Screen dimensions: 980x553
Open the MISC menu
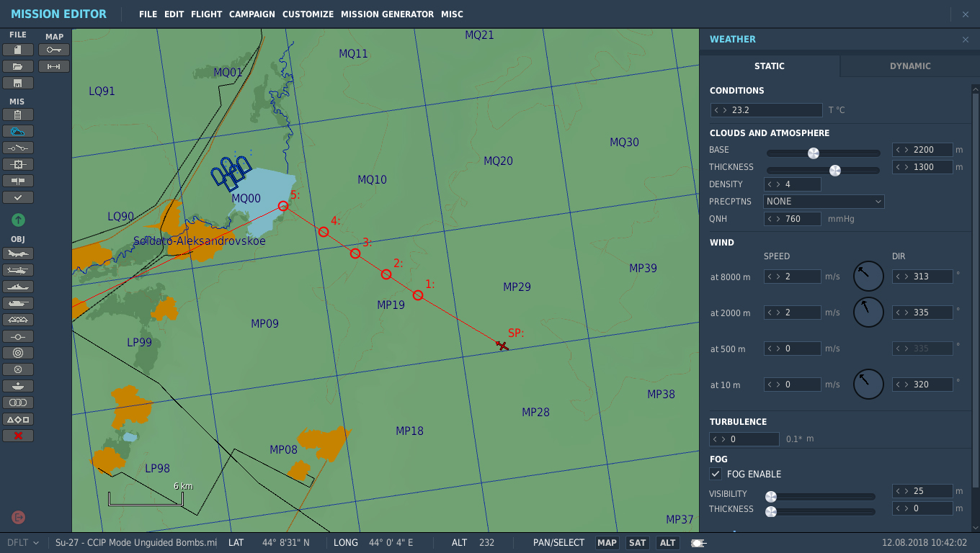pos(452,14)
